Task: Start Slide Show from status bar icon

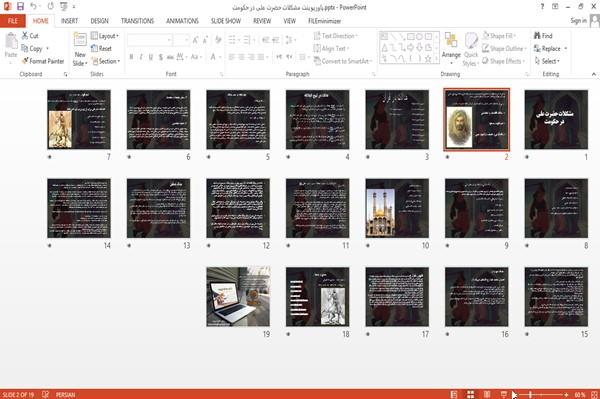Action: (504, 394)
